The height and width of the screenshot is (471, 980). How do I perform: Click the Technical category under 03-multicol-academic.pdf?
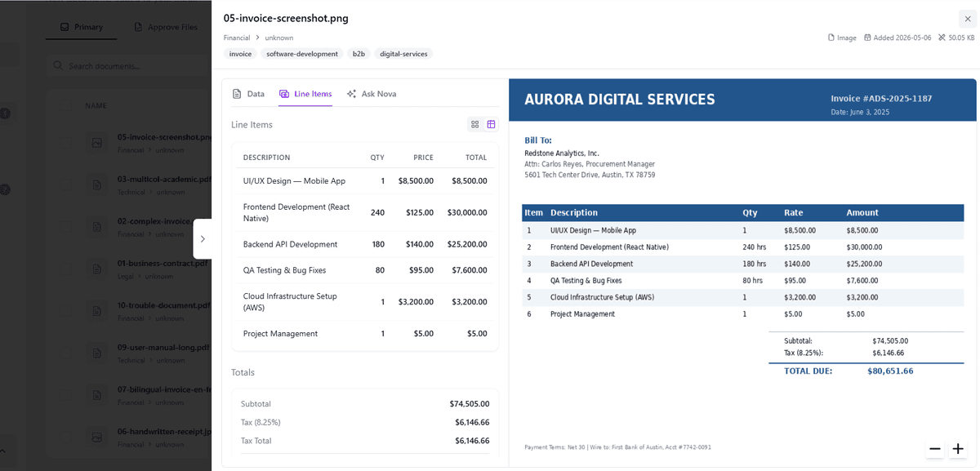point(131,193)
